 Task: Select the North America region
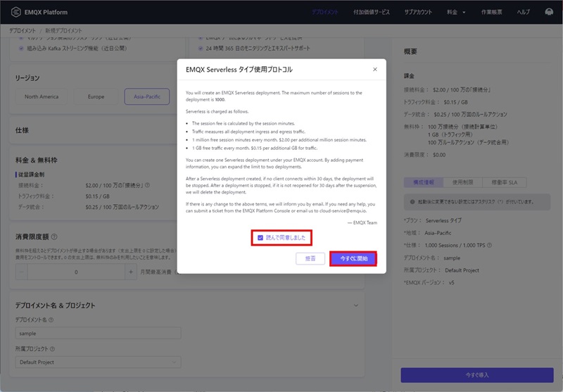tap(42, 96)
